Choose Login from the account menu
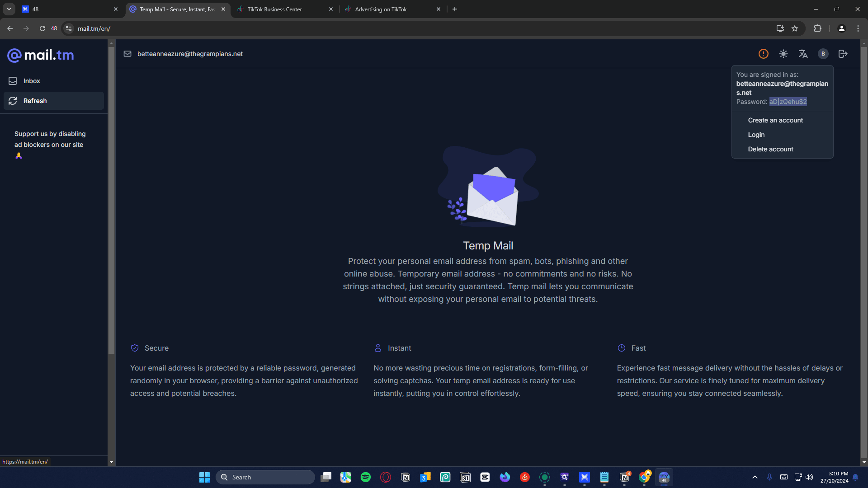Viewport: 868px width, 488px height. pos(756,135)
